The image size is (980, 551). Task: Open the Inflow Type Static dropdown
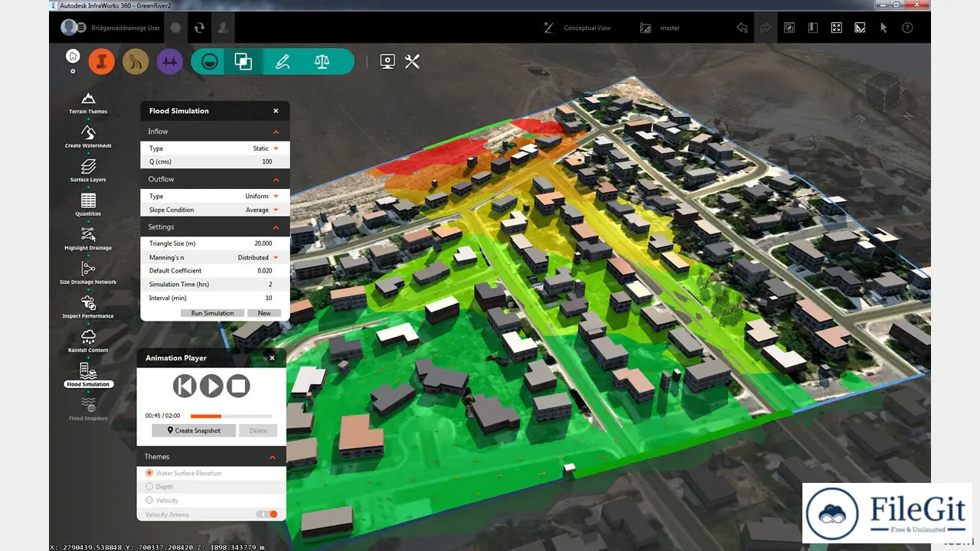(266, 148)
